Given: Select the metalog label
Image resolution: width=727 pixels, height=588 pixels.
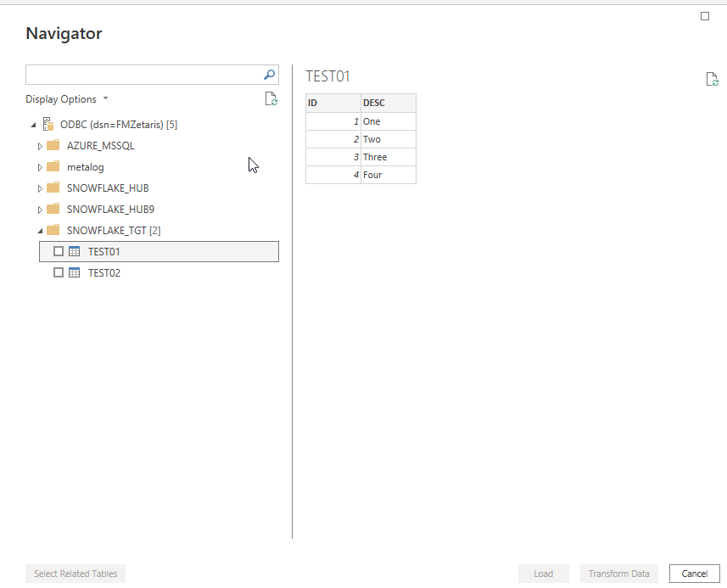Looking at the screenshot, I should 86,167.
